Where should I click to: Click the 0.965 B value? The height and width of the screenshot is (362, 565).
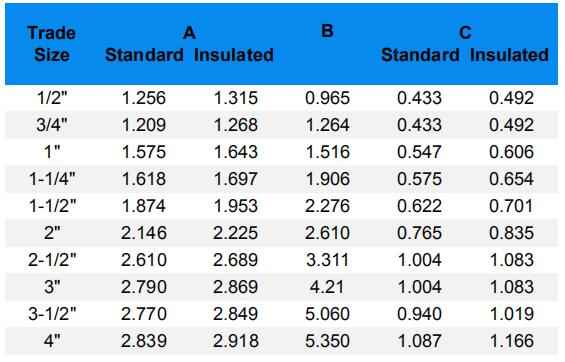pyautogui.click(x=328, y=98)
